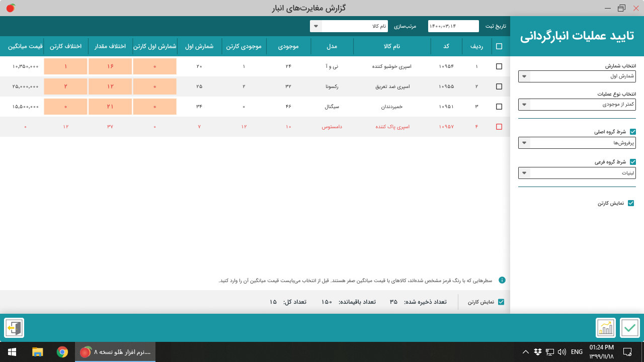644x362 pixels.
Task: Launch Google Chrome from the taskbar
Action: point(62,352)
